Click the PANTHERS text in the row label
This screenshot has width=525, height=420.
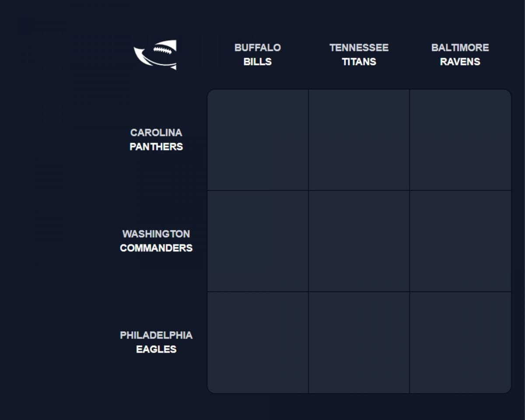(x=156, y=147)
